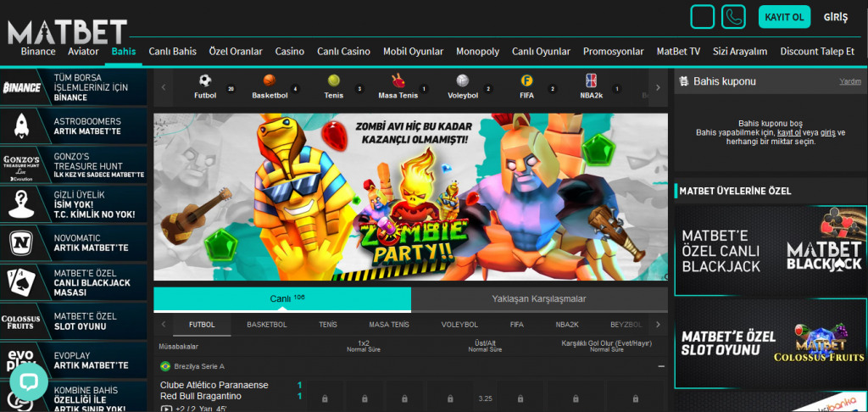Open the MatBet TV menu

point(678,52)
